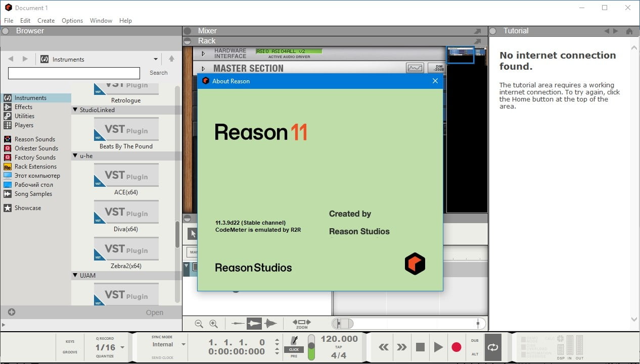640x364 pixels.
Task: Click the Search button in browser
Action: tap(159, 73)
